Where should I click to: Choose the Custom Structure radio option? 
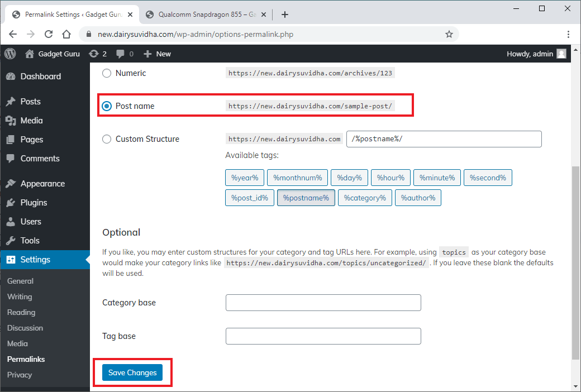[x=107, y=139]
